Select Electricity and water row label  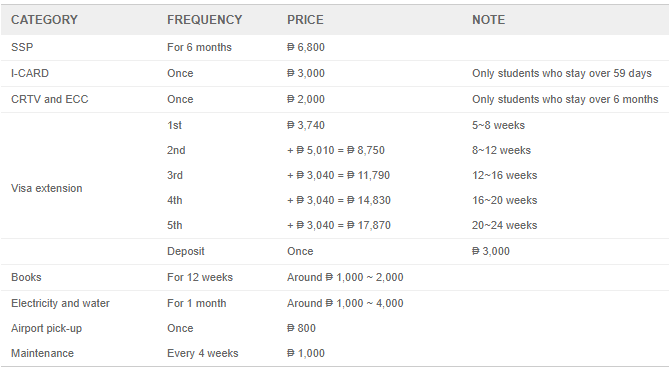[60, 303]
